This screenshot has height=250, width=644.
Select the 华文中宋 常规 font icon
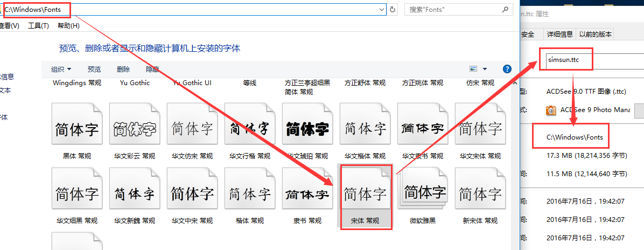[x=192, y=188]
